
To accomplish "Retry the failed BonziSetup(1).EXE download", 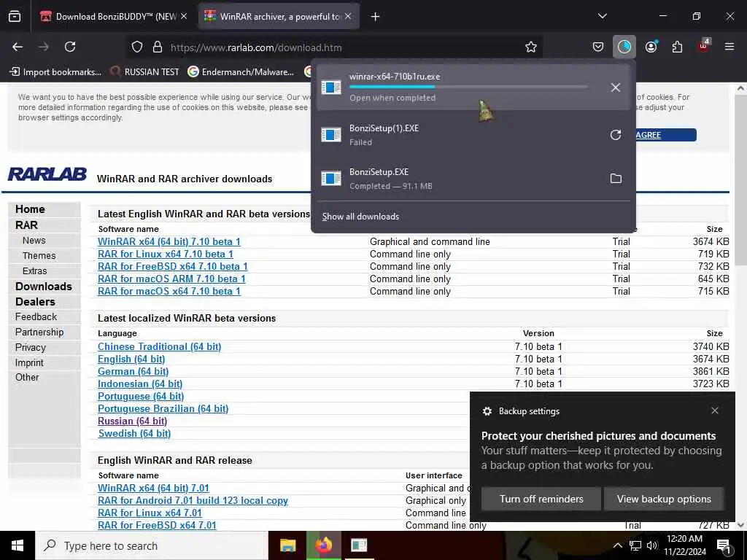I will (x=616, y=135).
